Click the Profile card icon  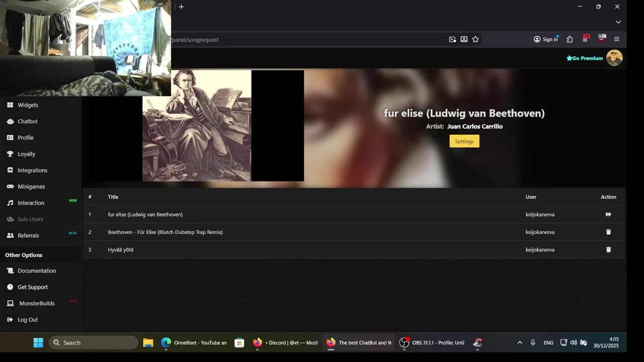click(10, 137)
